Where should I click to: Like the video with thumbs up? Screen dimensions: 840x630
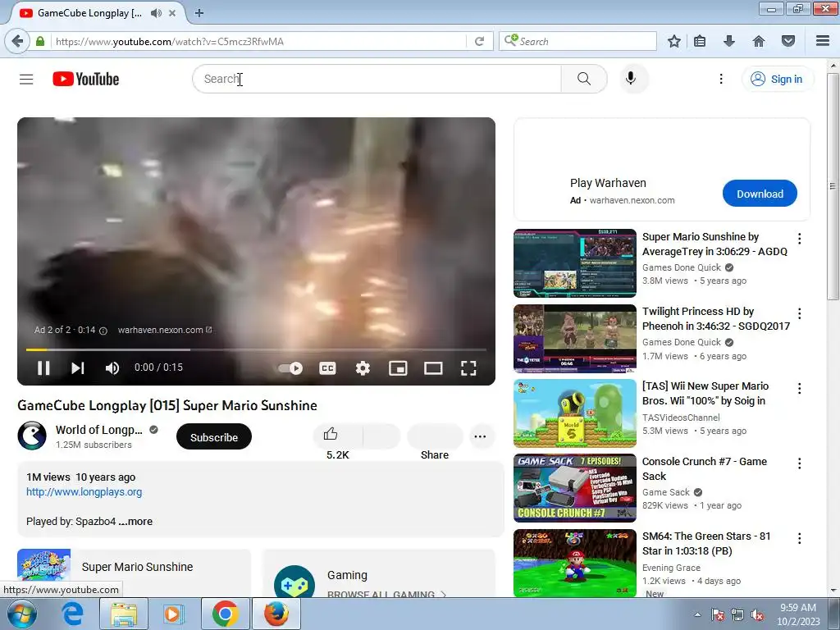[x=337, y=436]
